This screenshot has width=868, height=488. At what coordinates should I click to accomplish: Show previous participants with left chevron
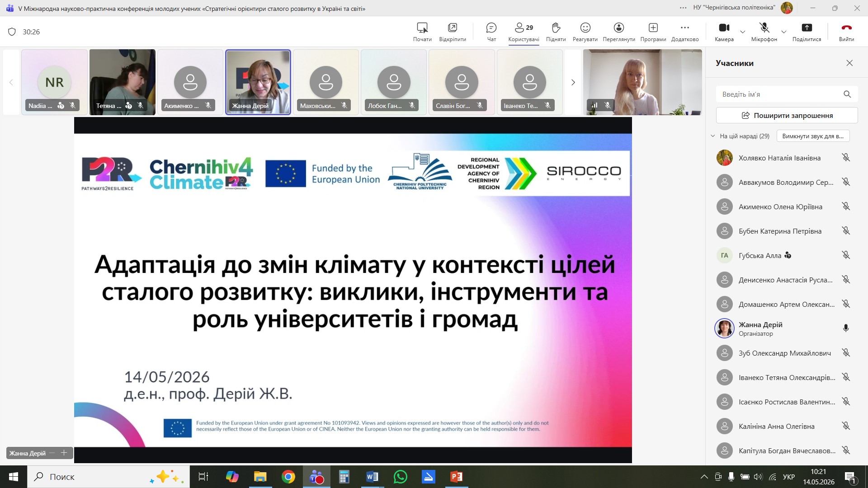pyautogui.click(x=11, y=82)
